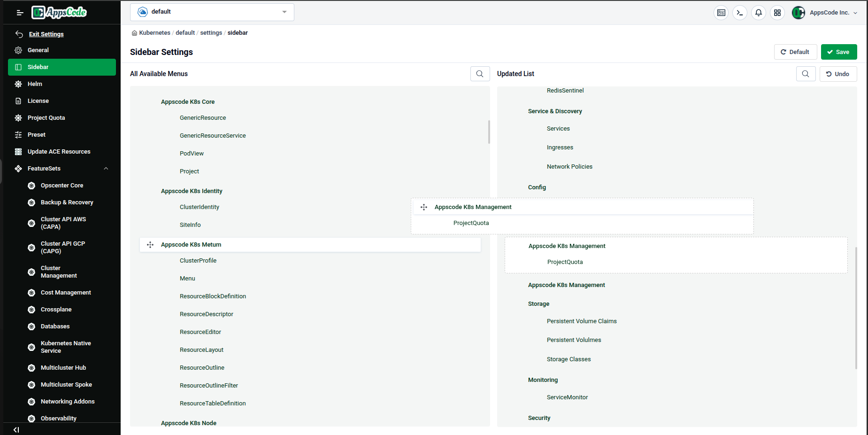Image resolution: width=868 pixels, height=435 pixels.
Task: Click the Preset icon in the sidebar
Action: tap(18, 134)
